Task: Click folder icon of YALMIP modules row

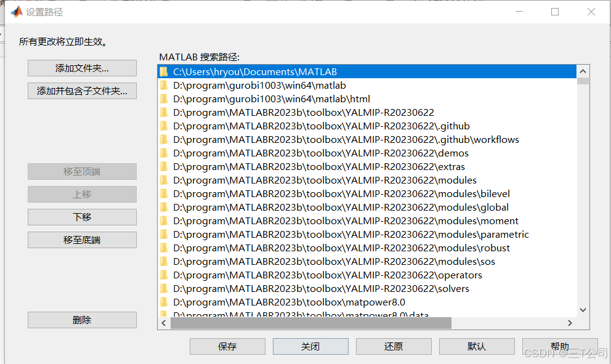Action: point(164,180)
